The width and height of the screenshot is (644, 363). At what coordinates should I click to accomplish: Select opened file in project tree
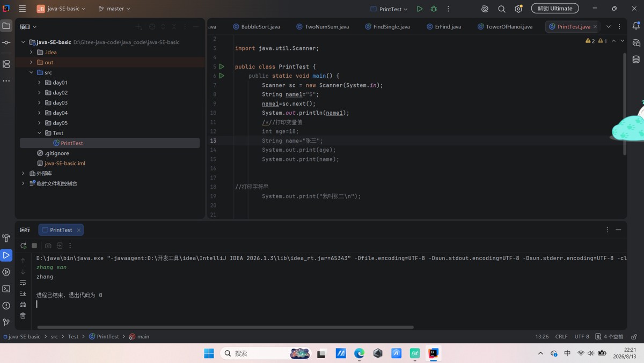(152, 26)
